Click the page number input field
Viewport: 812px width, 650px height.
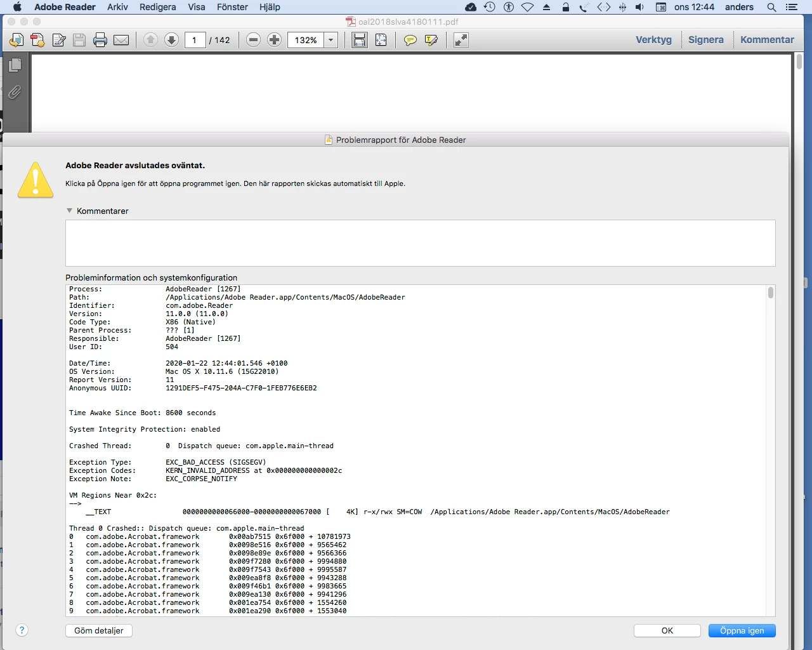click(x=195, y=40)
